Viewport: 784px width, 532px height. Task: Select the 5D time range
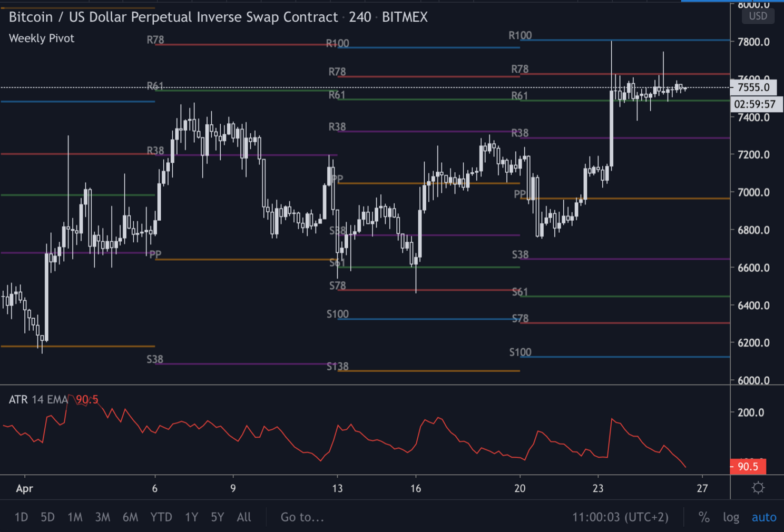point(47,517)
